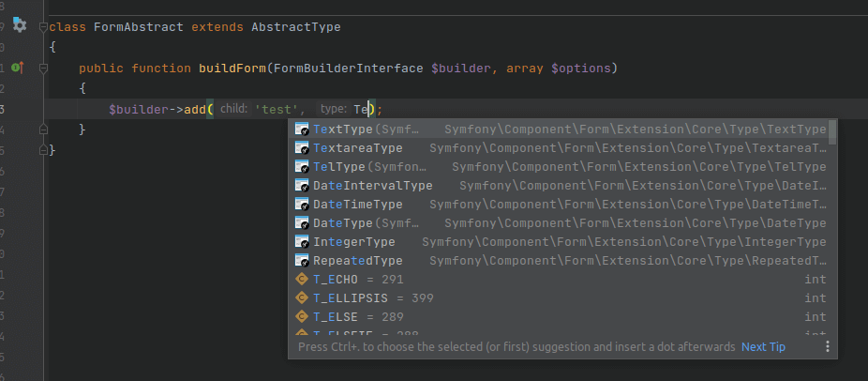The height and width of the screenshot is (381, 868).
Task: Click the class icon beside TelType
Action: [x=302, y=166]
